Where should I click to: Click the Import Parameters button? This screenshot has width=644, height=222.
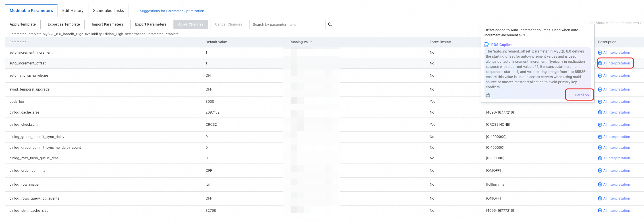(x=107, y=24)
